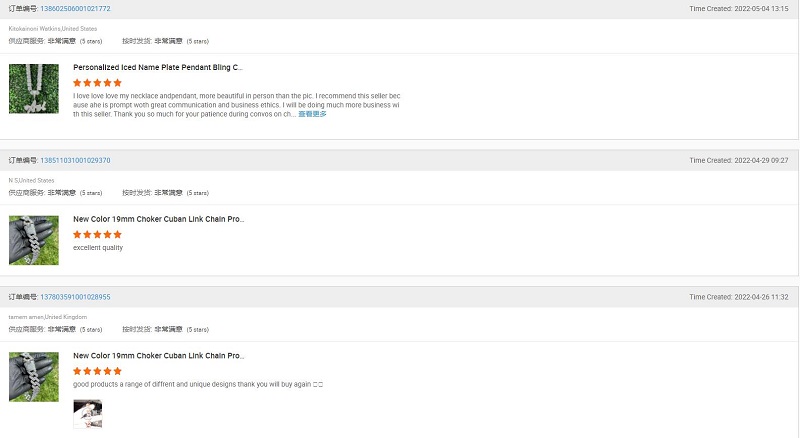Select reviewer N.S, United States
The image size is (800, 438).
tap(31, 180)
